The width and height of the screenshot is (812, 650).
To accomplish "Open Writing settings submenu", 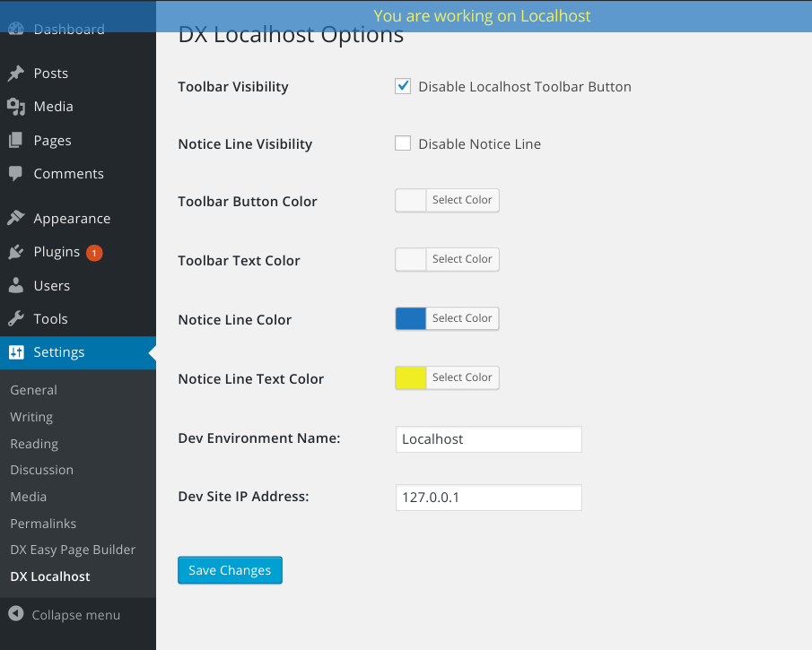I will pos(31,417).
